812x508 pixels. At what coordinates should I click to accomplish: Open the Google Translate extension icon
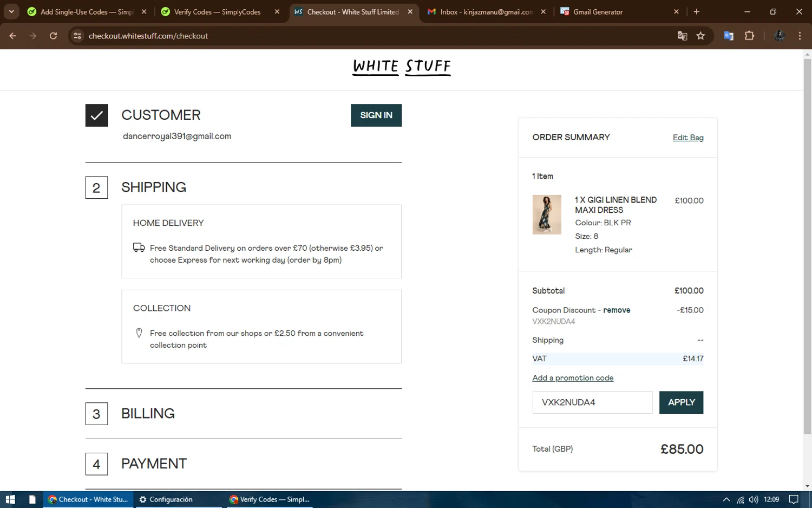729,36
